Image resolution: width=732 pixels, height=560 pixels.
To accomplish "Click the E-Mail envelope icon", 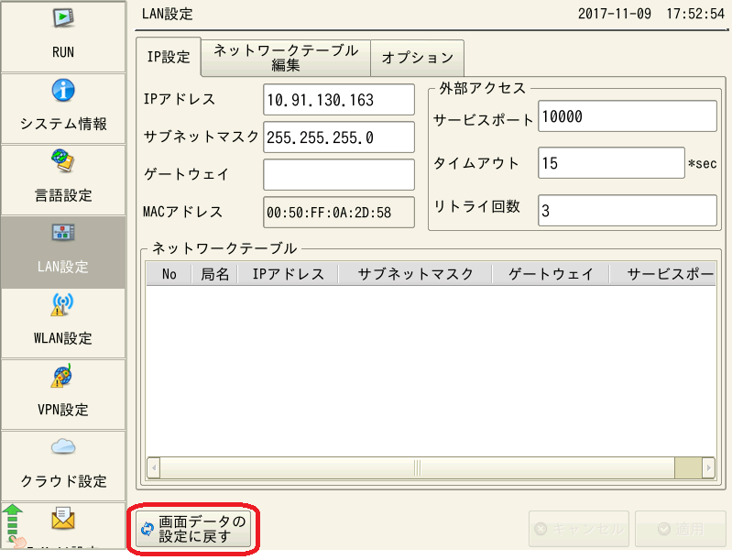I will click(x=63, y=520).
